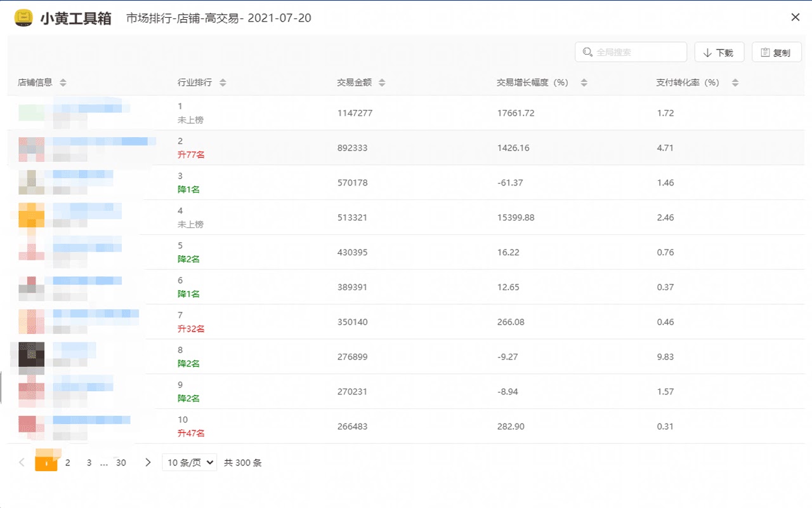The height and width of the screenshot is (508, 812).
Task: Click transaction amount 1147277
Action: [355, 113]
